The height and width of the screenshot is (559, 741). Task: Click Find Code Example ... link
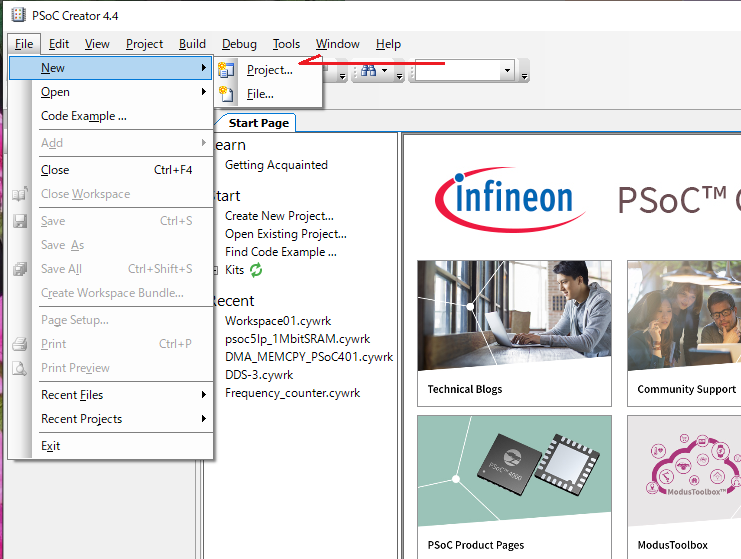click(281, 252)
